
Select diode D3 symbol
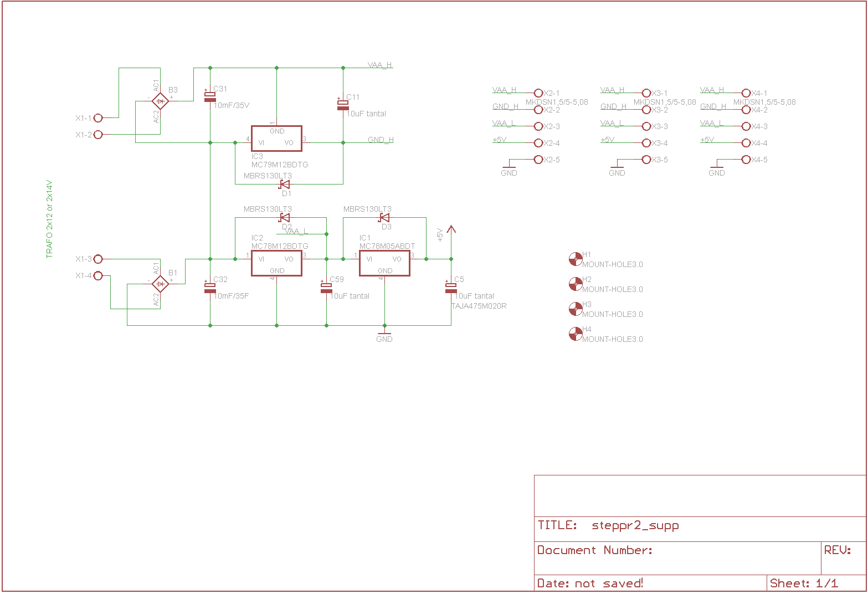click(384, 217)
